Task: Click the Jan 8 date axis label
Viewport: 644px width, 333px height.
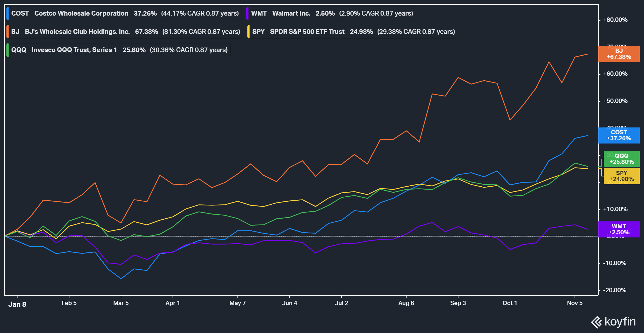Action: pos(17,304)
